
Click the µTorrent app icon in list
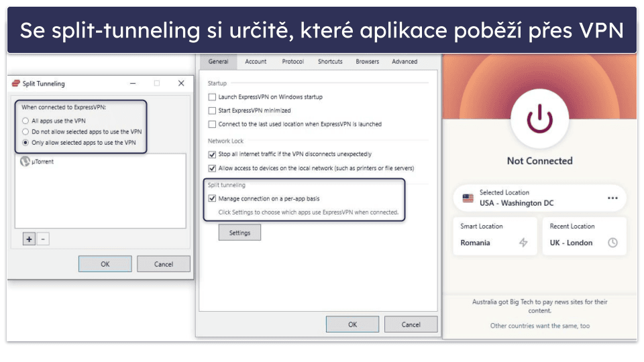tap(25, 162)
